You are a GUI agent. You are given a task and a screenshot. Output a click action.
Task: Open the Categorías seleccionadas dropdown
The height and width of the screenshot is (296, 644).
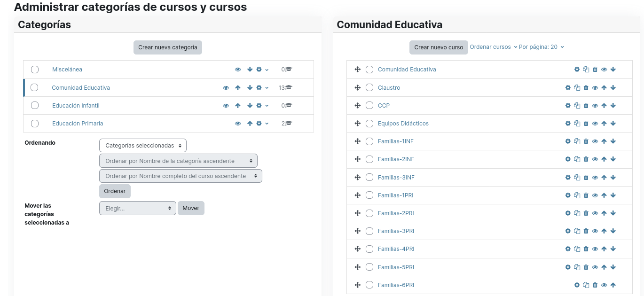pyautogui.click(x=143, y=146)
